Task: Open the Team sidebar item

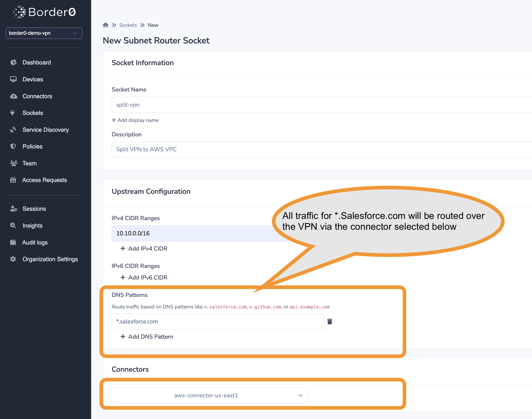Action: pyautogui.click(x=29, y=163)
